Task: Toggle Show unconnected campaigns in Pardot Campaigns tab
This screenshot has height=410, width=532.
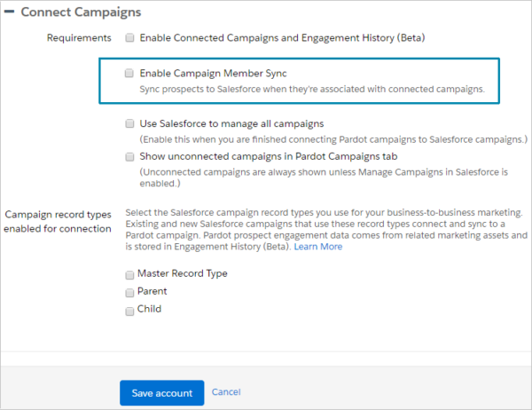Action: [129, 156]
